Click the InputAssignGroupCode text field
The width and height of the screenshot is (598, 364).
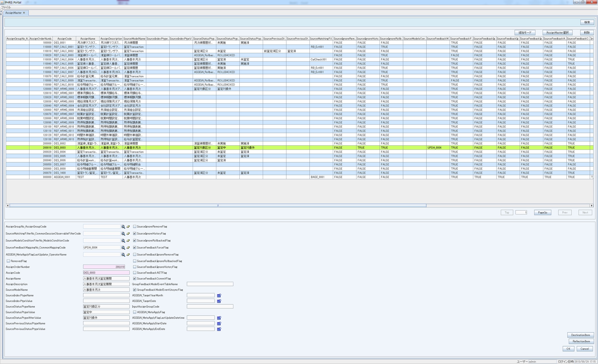[x=210, y=307]
